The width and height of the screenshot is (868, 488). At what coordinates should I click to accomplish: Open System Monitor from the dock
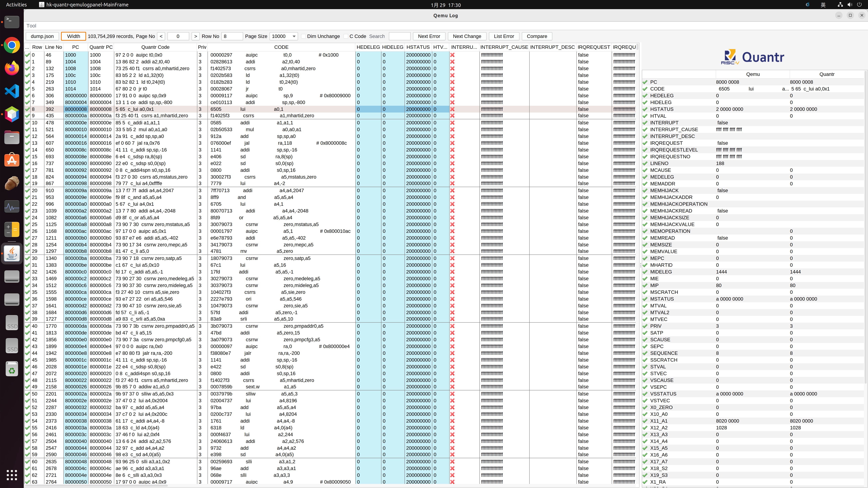click(x=12, y=206)
